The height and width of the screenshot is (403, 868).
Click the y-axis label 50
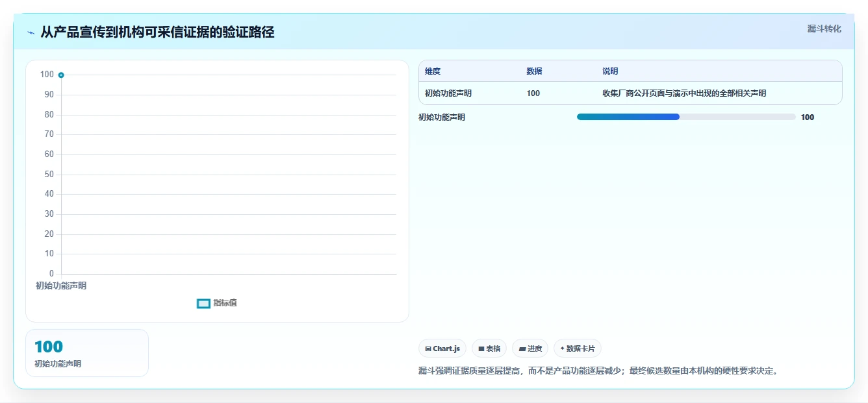pos(49,175)
